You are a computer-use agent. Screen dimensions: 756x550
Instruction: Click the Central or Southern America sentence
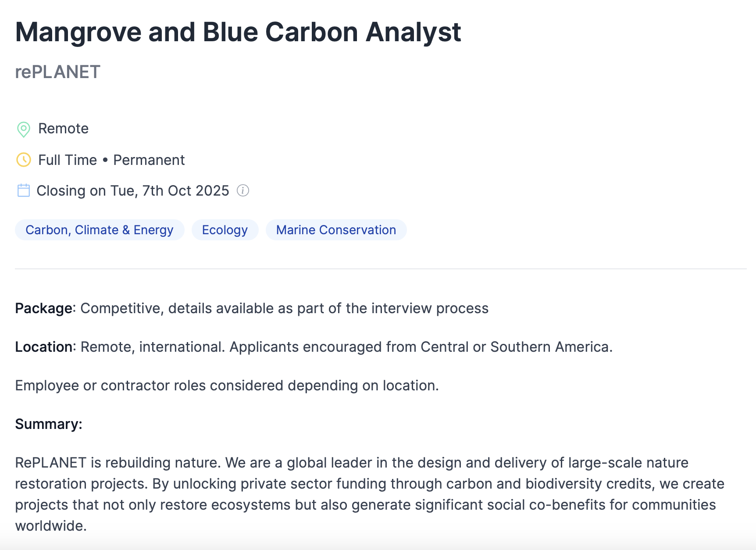[x=421, y=347]
